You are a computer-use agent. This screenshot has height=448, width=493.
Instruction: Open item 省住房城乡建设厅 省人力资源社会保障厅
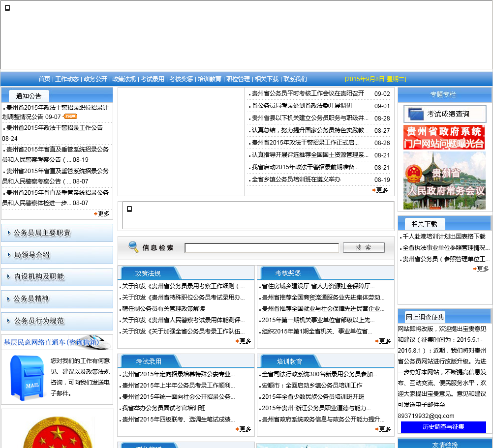[318, 286]
